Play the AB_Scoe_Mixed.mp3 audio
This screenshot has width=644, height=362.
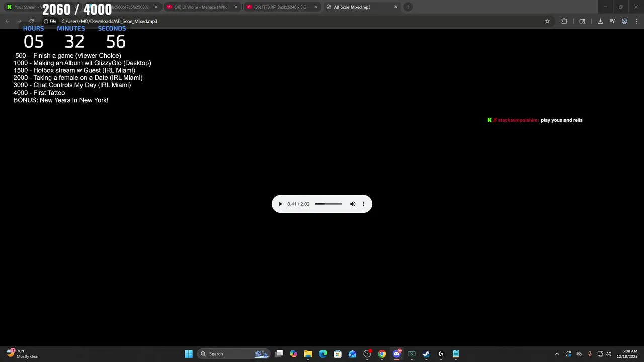pyautogui.click(x=280, y=204)
